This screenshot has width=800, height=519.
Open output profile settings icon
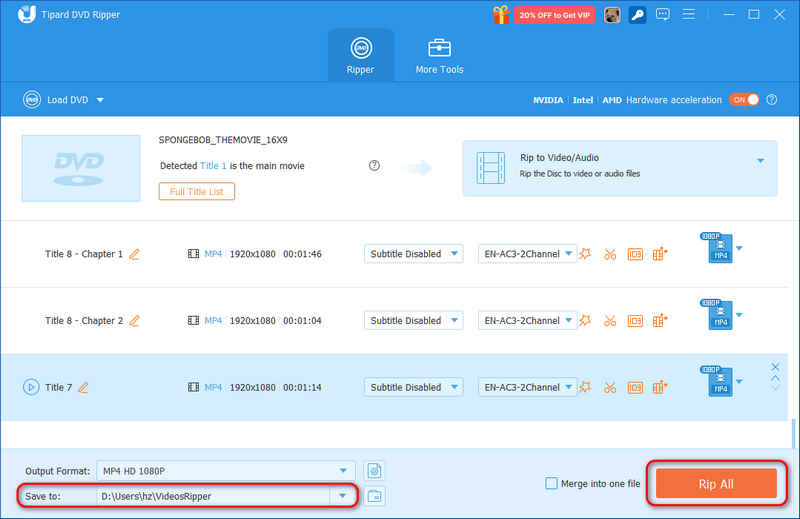coord(374,471)
